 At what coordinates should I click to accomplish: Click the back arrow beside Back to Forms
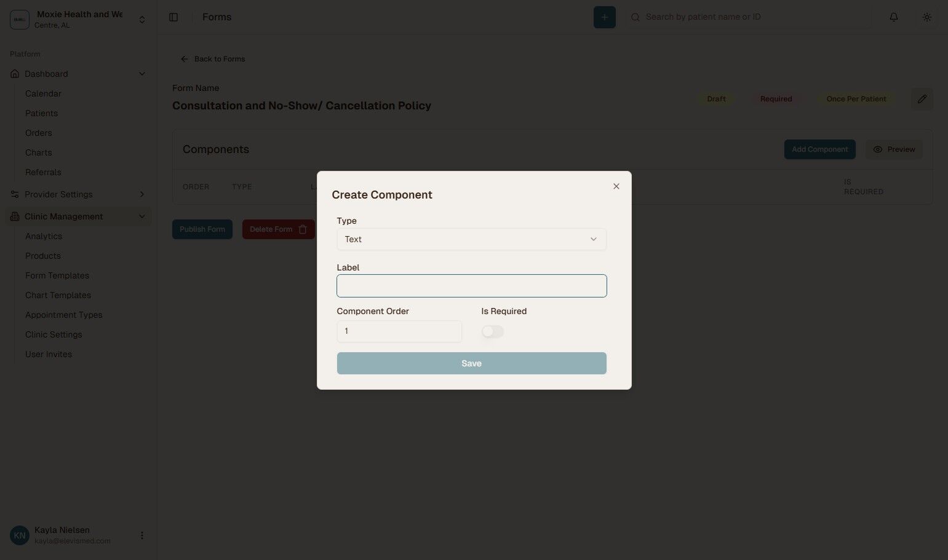pyautogui.click(x=185, y=58)
